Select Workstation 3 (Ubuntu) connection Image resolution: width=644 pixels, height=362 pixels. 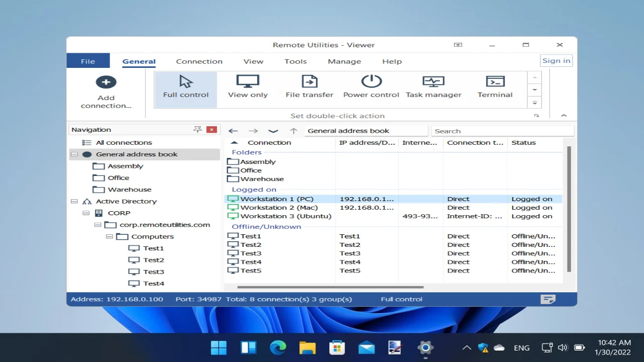click(x=393, y=216)
